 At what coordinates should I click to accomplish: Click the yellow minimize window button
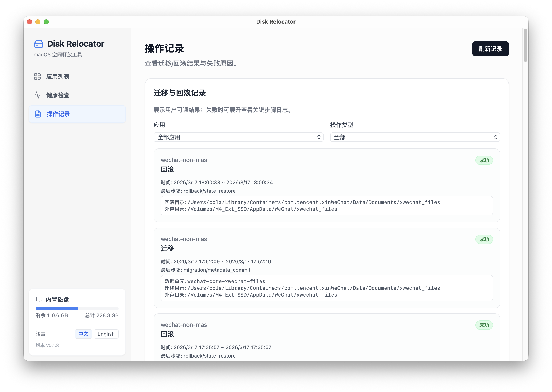tap(38, 22)
